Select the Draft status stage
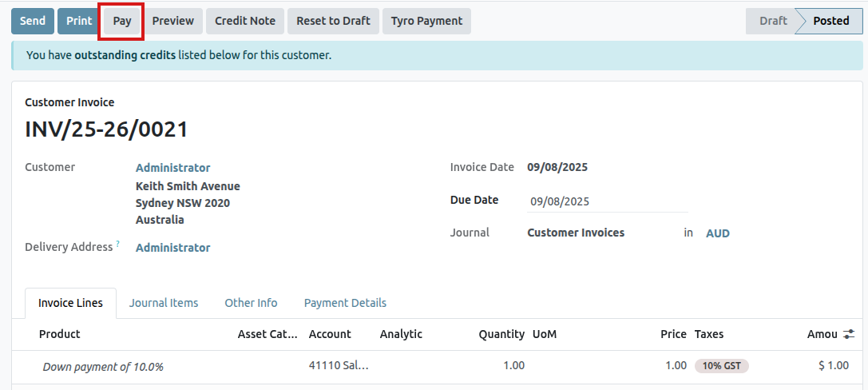The width and height of the screenshot is (868, 390). point(772,21)
